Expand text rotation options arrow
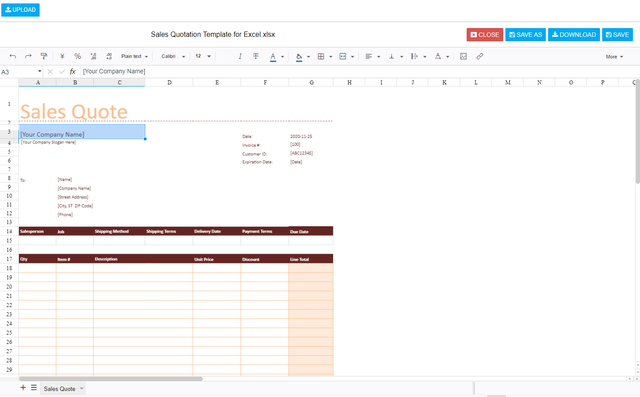Viewport: 640px width, 397px height. pos(447,56)
